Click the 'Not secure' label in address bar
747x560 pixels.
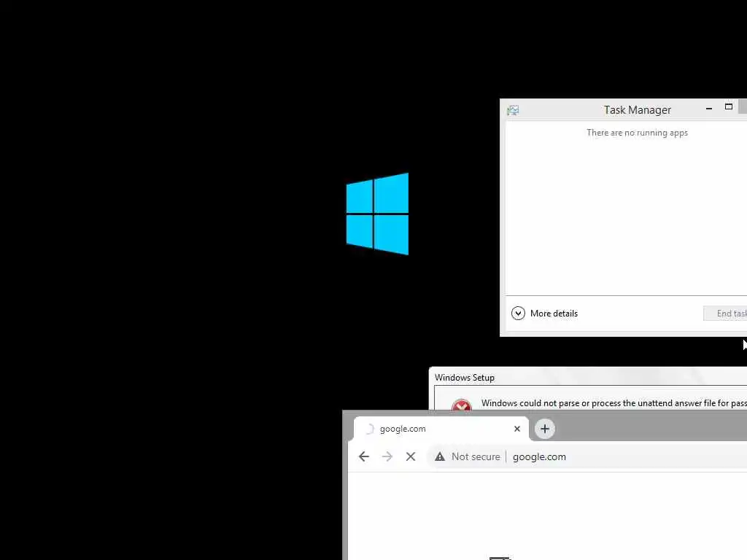coord(476,456)
